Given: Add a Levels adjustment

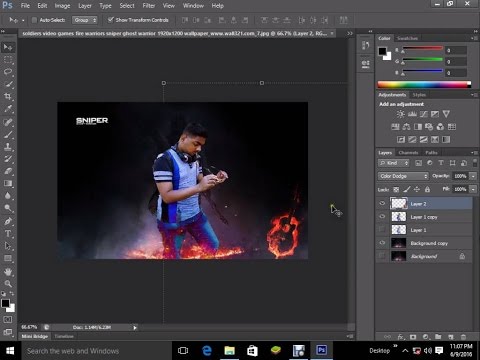Looking at the screenshot, I should [x=412, y=114].
